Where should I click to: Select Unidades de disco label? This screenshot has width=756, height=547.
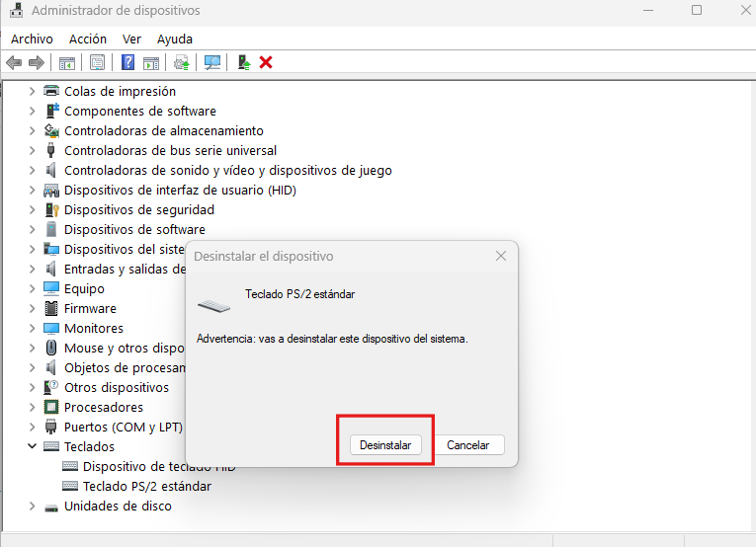(x=119, y=507)
